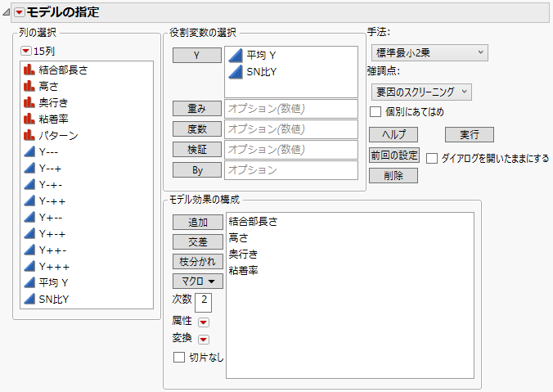Open the 15列 red triangle menu
553x392 pixels.
point(25,52)
